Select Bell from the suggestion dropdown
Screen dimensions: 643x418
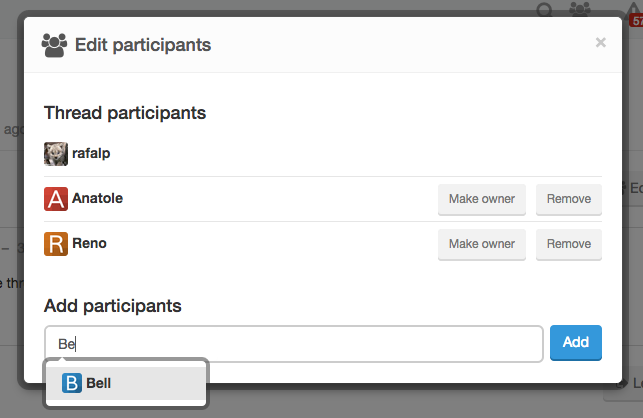click(126, 383)
